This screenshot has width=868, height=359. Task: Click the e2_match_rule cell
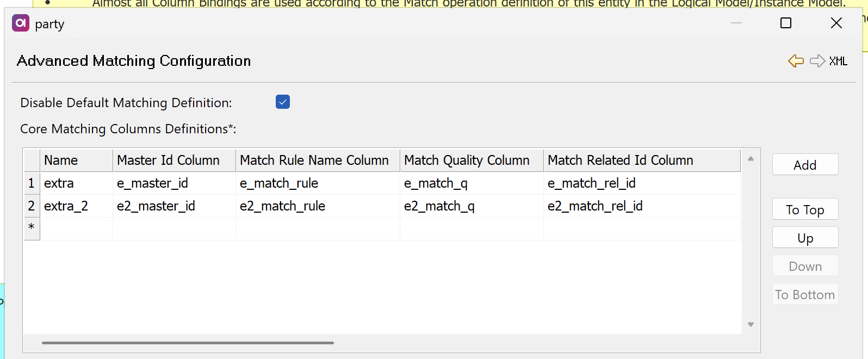click(282, 206)
